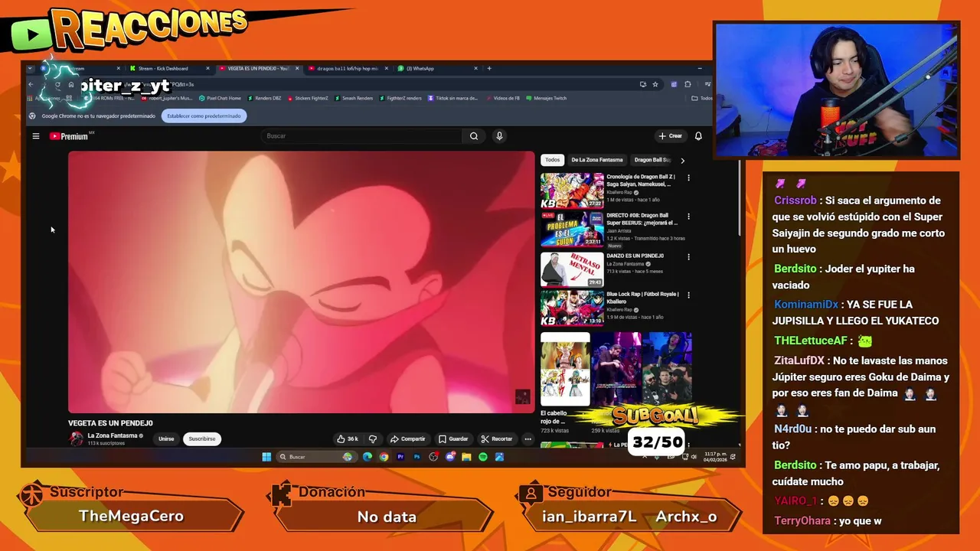Switch to the WhatsApp browser tab
980x551 pixels.
click(436, 68)
